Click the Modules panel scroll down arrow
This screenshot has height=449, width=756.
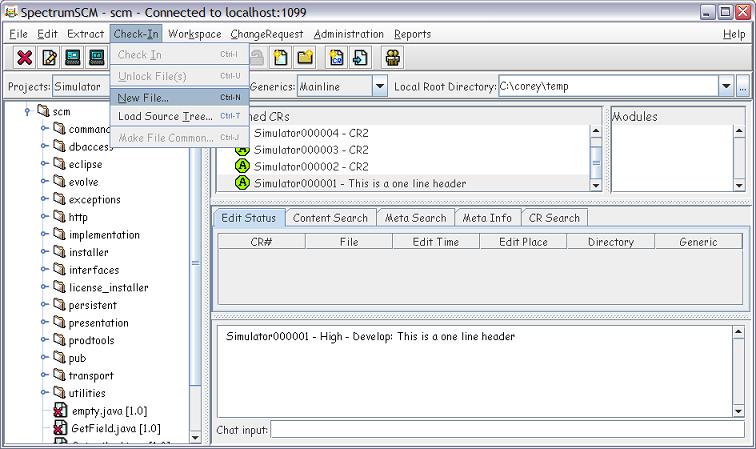tap(739, 185)
